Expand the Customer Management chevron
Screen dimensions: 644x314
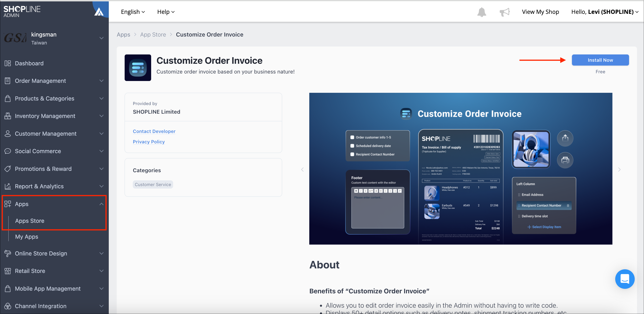[102, 133]
